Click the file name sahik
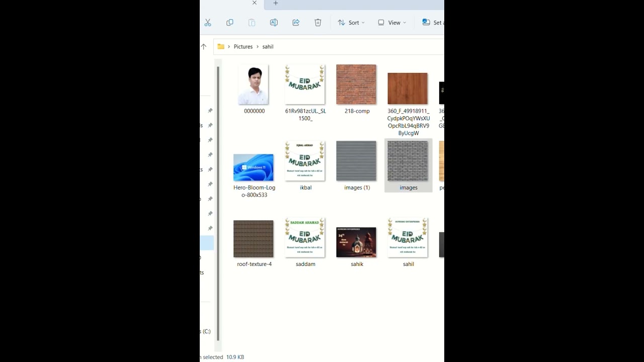Screen dimensions: 644x362 point(357,264)
